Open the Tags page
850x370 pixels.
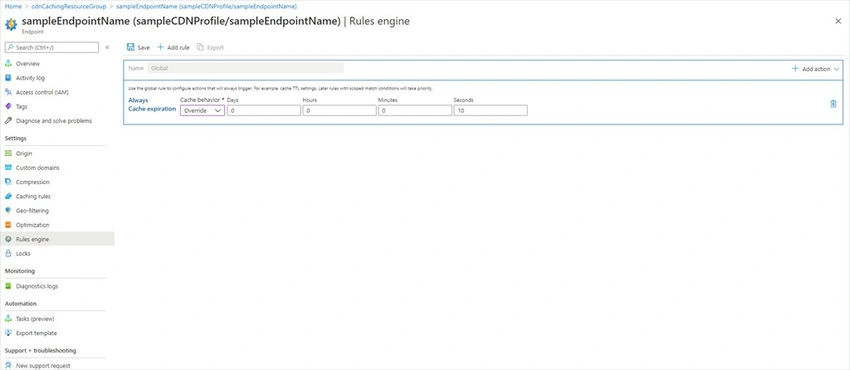click(x=22, y=107)
